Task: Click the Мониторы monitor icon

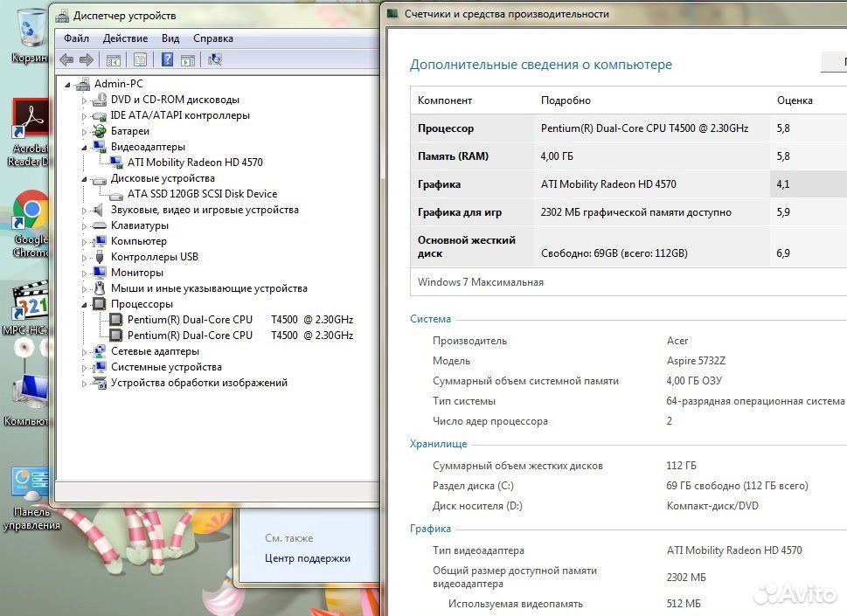Action: pyautogui.click(x=100, y=273)
